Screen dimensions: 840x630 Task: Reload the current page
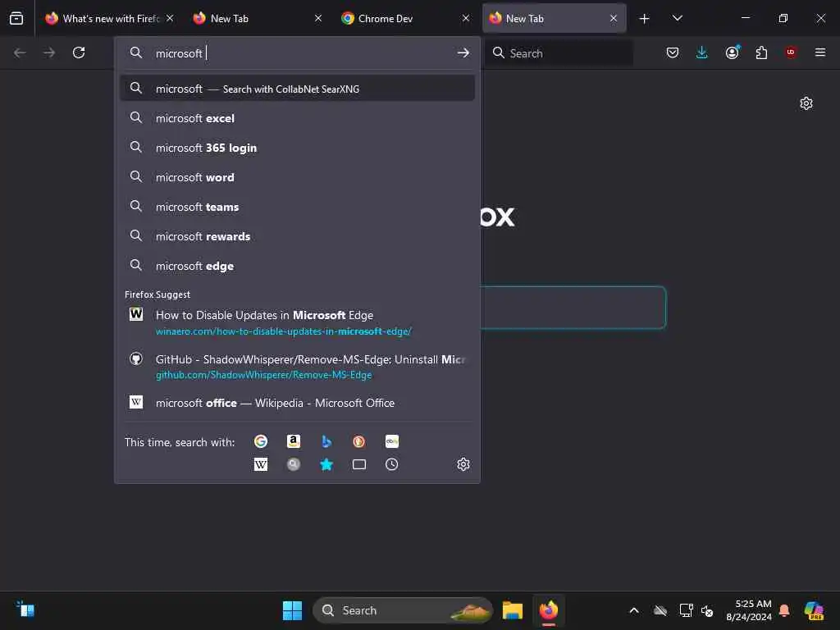point(79,52)
